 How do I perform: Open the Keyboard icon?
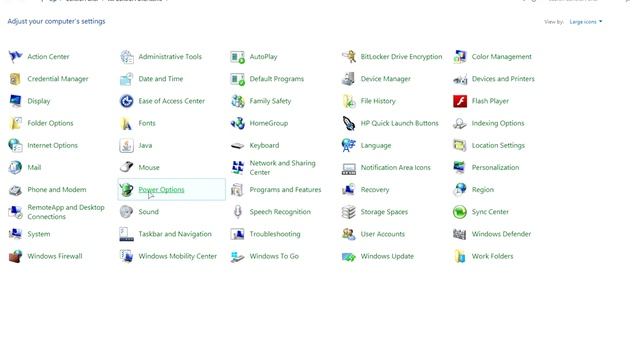(x=238, y=145)
